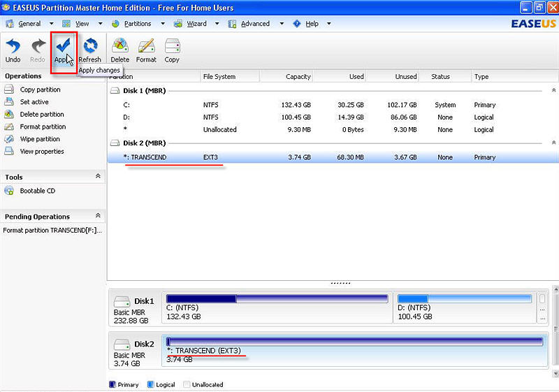Screen dimensions: 559x392
Task: Click the Undo toolbar icon
Action: (13, 46)
